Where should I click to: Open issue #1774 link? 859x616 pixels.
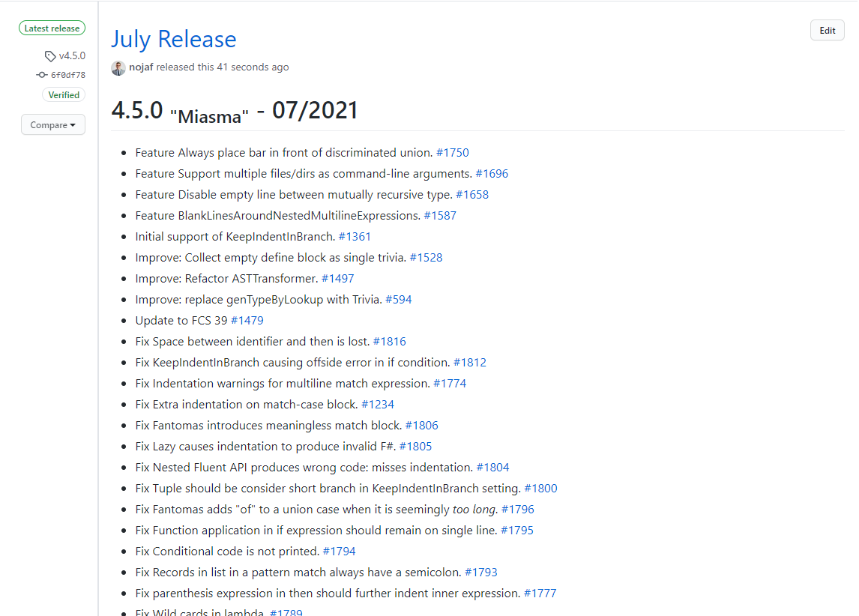pyautogui.click(x=450, y=383)
